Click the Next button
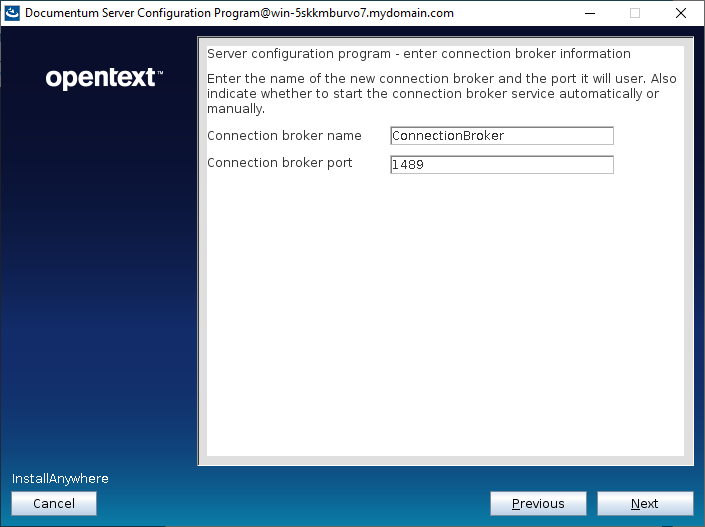The image size is (705, 527). pos(644,504)
